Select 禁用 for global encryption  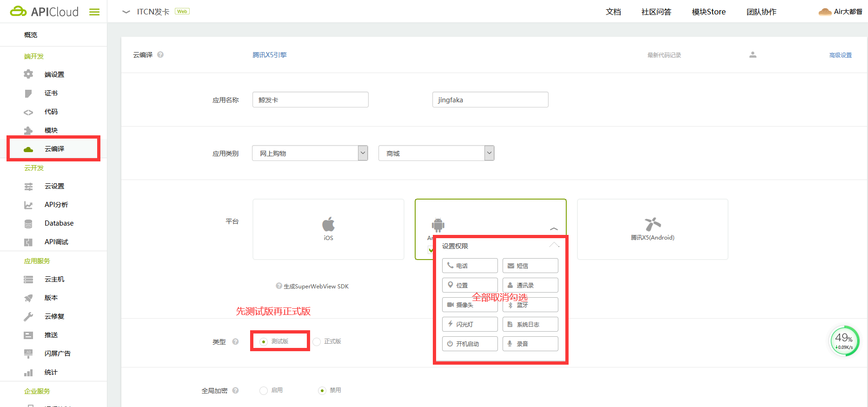pyautogui.click(x=322, y=390)
